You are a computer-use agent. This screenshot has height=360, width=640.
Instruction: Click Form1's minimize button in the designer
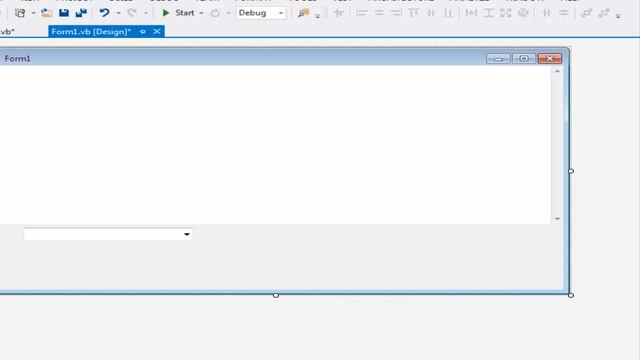(x=498, y=59)
